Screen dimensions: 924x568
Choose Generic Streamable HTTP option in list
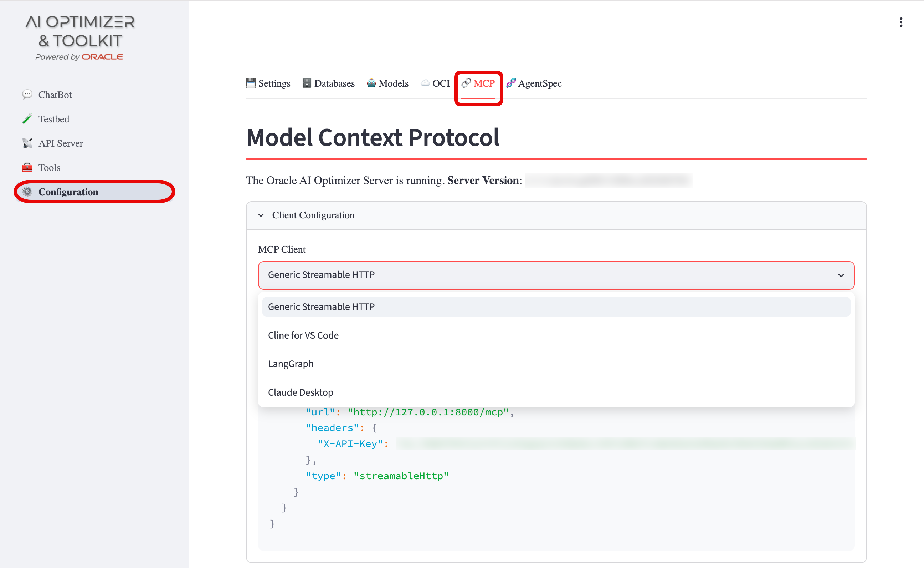click(x=556, y=306)
